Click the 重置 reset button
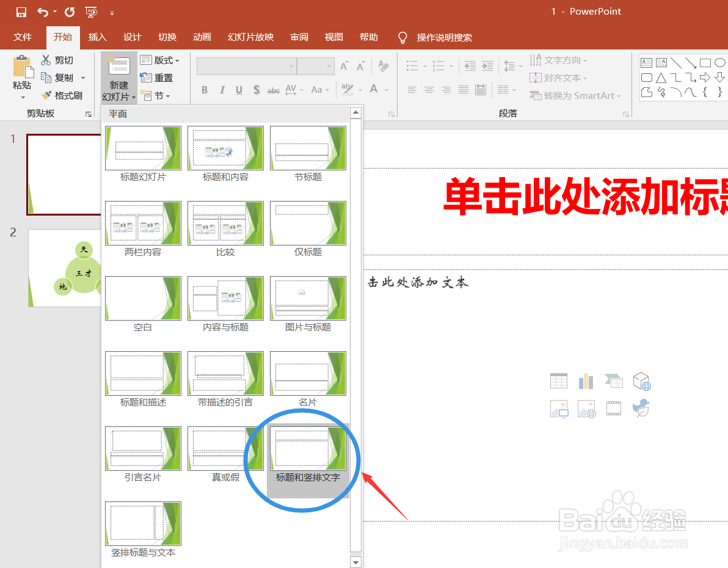This screenshot has height=568, width=728. (156, 78)
